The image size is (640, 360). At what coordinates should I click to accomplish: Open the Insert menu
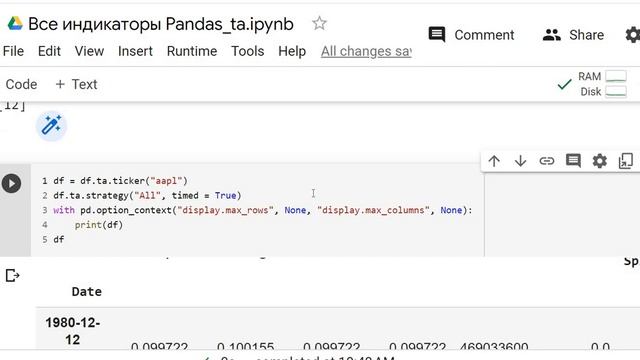[x=135, y=51]
